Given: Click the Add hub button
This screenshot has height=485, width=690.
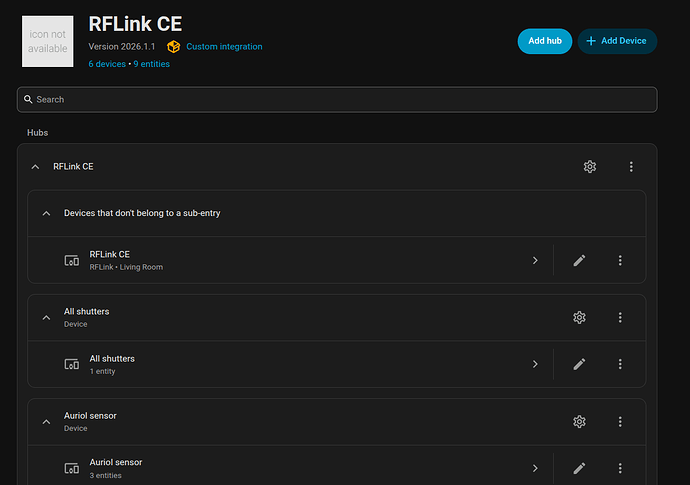Looking at the screenshot, I should pos(545,41).
